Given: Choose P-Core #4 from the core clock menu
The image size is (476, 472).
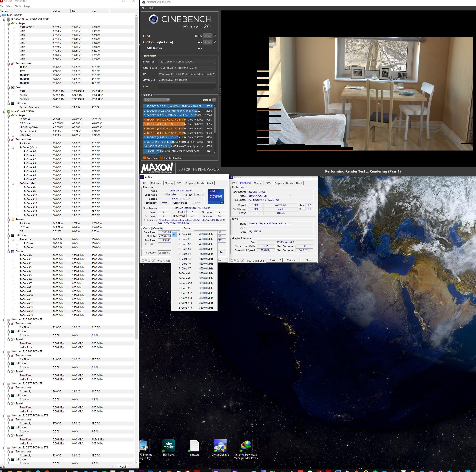Looking at the screenshot, I should point(194,254).
